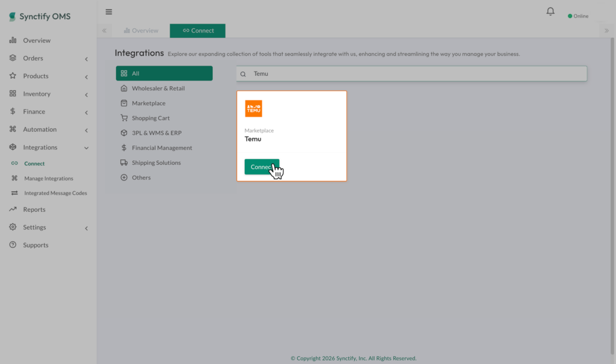Expand the Inventory submenu chevron

point(87,94)
